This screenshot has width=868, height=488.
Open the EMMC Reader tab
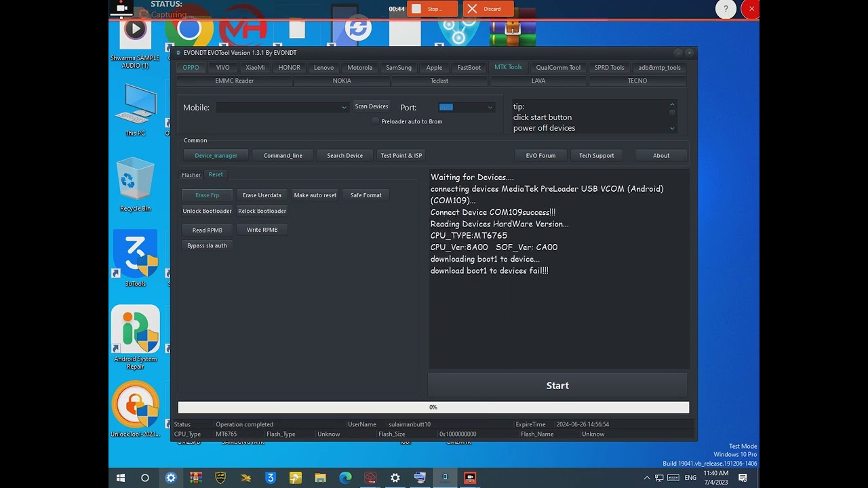[x=235, y=81]
